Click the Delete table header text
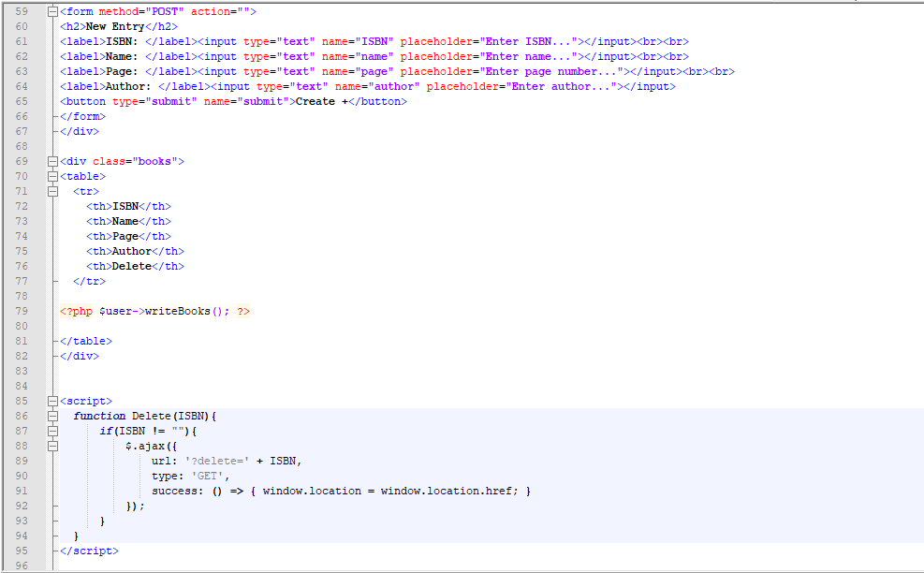 click(x=132, y=267)
